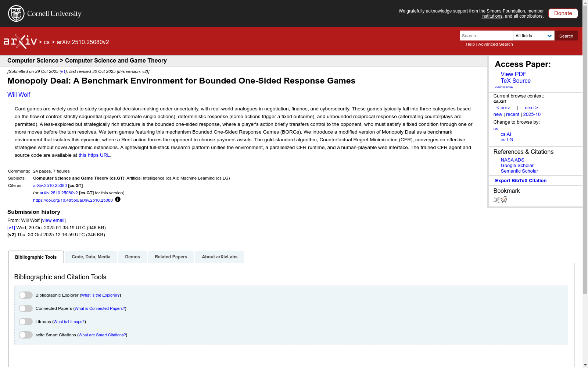Click the page vertical scrollbar thumb
Screen dimensions: 588x368
[x=585, y=150]
